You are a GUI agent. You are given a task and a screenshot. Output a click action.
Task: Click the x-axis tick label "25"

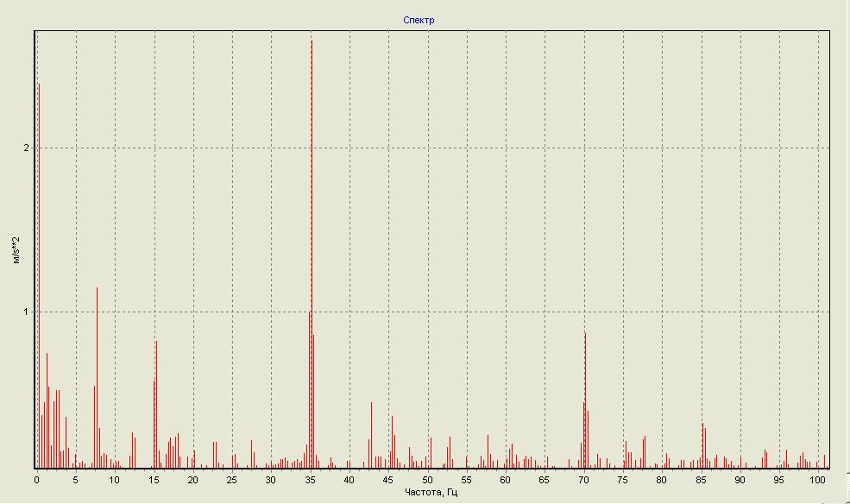[232, 480]
